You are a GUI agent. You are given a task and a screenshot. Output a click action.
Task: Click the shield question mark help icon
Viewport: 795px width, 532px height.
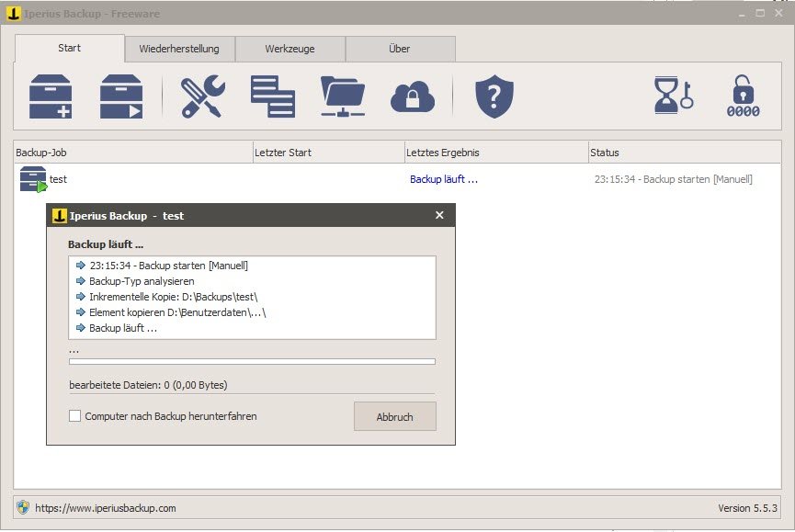click(x=494, y=96)
